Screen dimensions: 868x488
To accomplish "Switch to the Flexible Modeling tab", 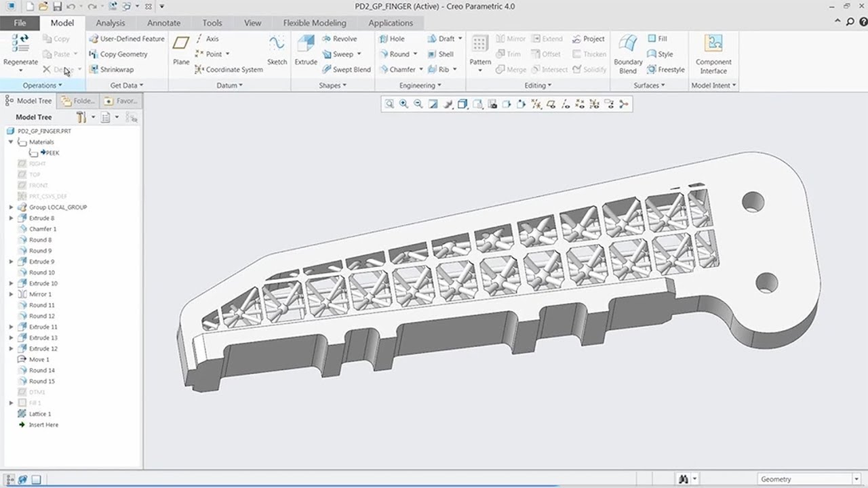I will [x=315, y=22].
